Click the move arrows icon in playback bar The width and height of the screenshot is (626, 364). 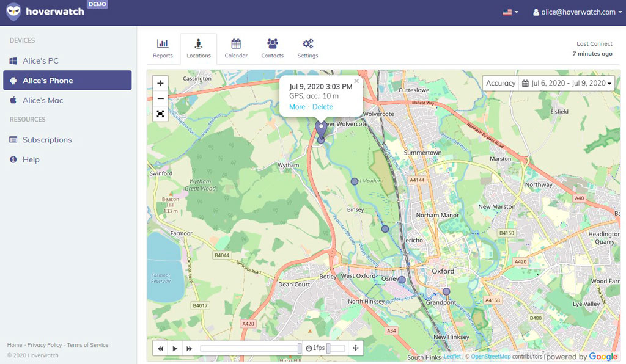[x=356, y=348]
